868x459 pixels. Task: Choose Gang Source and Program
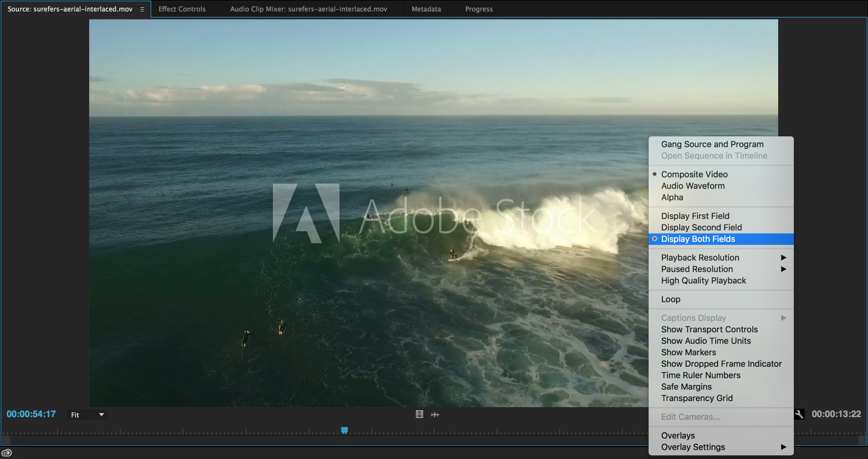721,144
